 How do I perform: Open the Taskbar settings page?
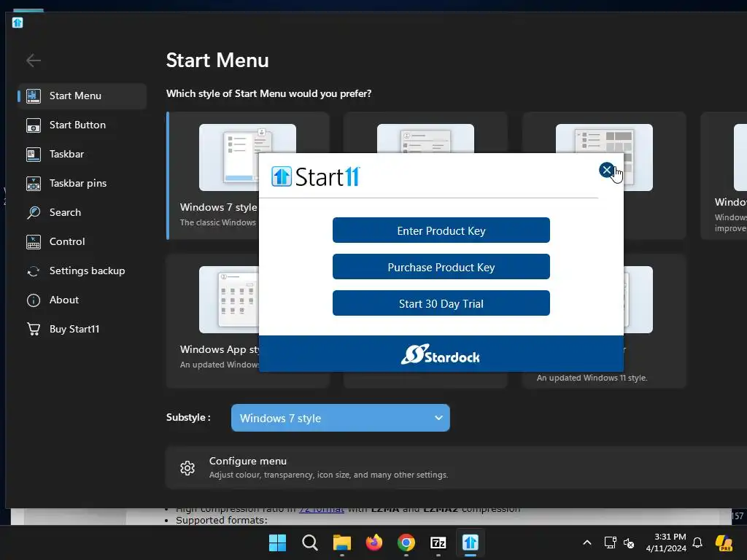82,155
